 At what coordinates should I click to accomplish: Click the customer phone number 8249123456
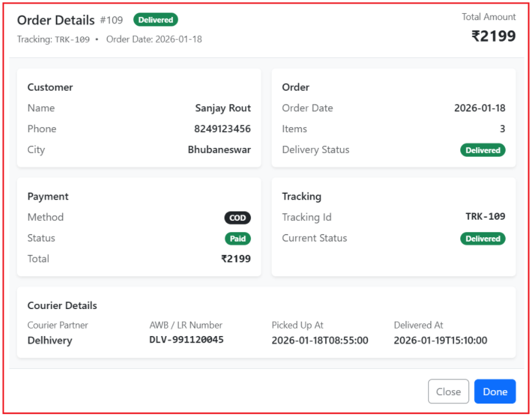point(222,129)
